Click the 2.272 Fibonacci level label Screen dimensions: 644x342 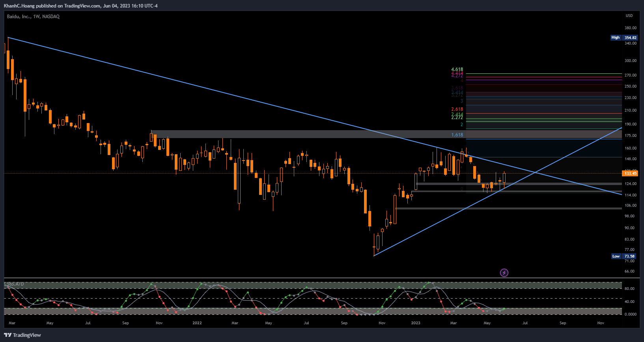tap(457, 118)
